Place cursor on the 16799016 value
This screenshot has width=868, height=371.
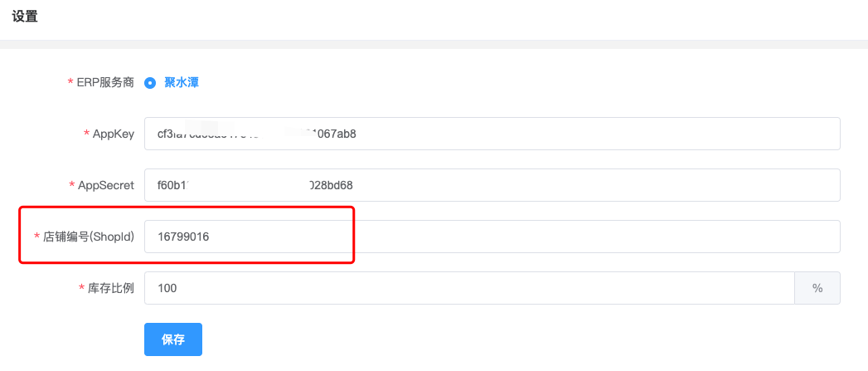pyautogui.click(x=183, y=237)
